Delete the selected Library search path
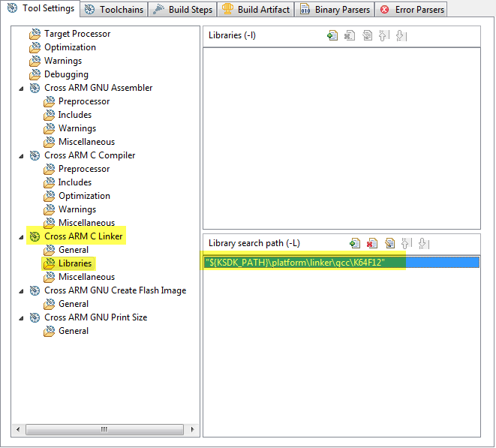 [372, 243]
